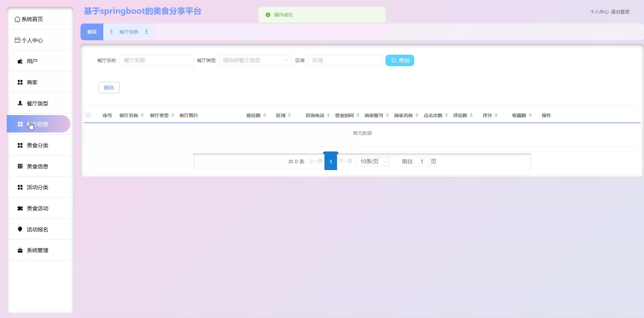Viewport: 644px width, 318px height.
Task: Click the 查询 search button
Action: pos(399,60)
